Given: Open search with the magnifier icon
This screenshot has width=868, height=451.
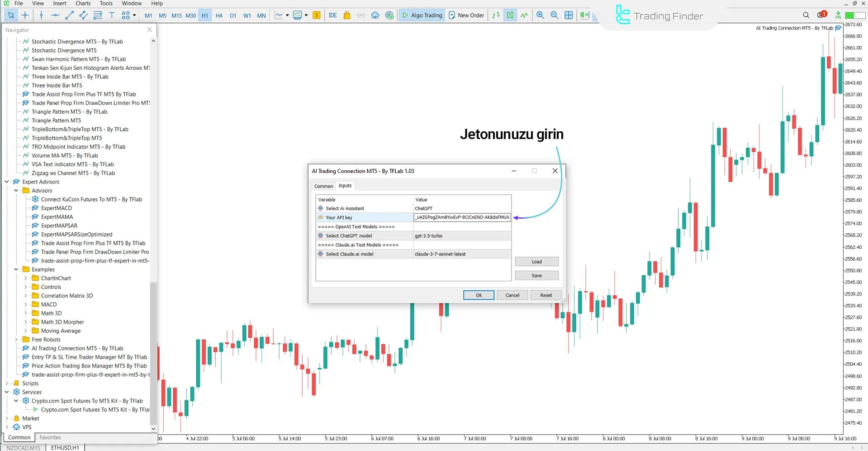Looking at the screenshot, I should click(806, 15).
